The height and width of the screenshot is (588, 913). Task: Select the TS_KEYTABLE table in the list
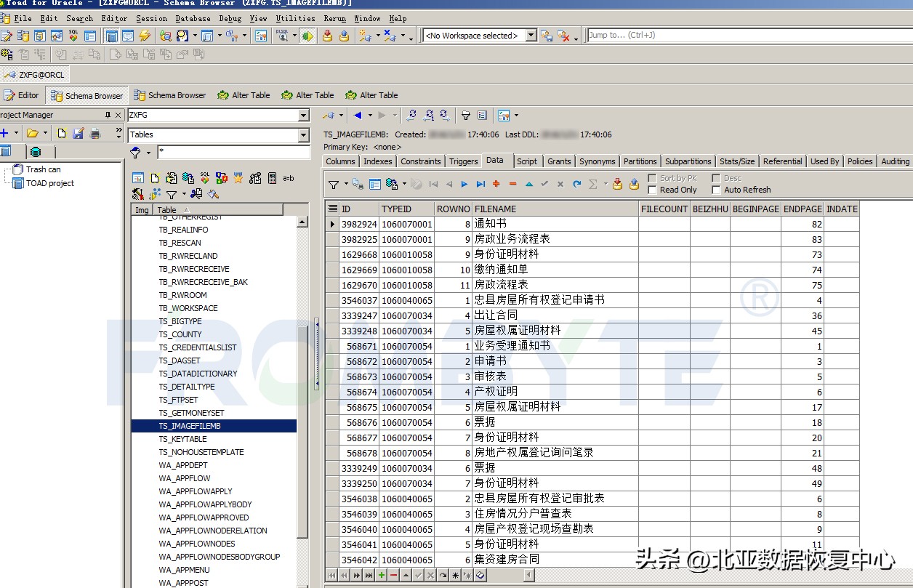click(x=182, y=439)
